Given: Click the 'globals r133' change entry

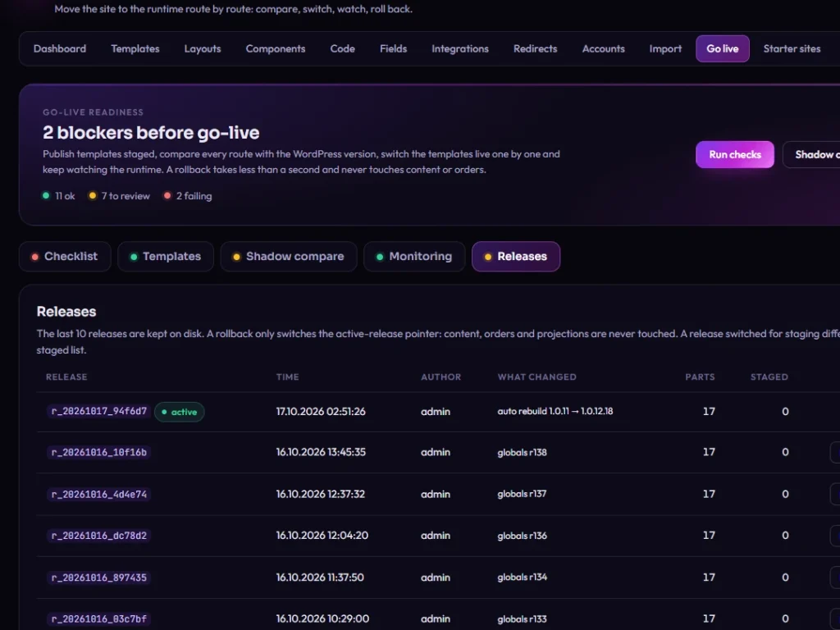Looking at the screenshot, I should coord(522,619).
